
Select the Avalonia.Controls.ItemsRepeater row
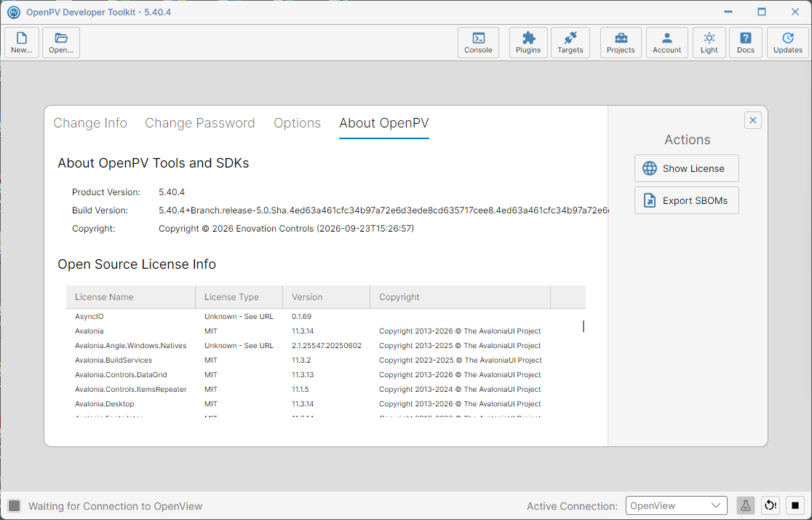pos(326,389)
